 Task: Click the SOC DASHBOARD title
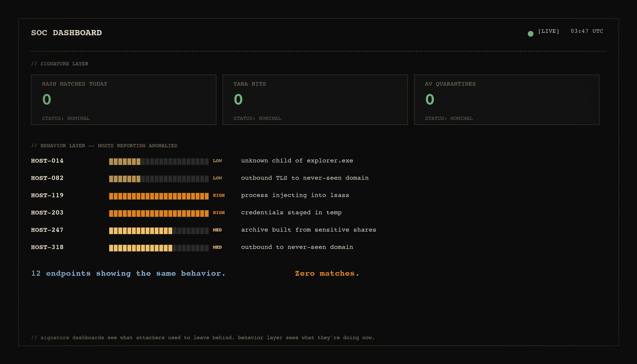(x=66, y=33)
